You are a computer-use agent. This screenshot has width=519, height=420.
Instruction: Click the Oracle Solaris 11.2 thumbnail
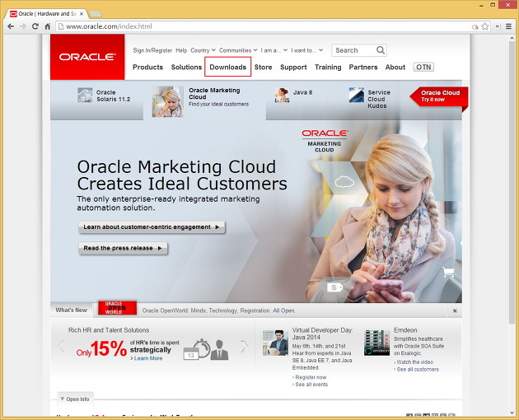tap(85, 95)
